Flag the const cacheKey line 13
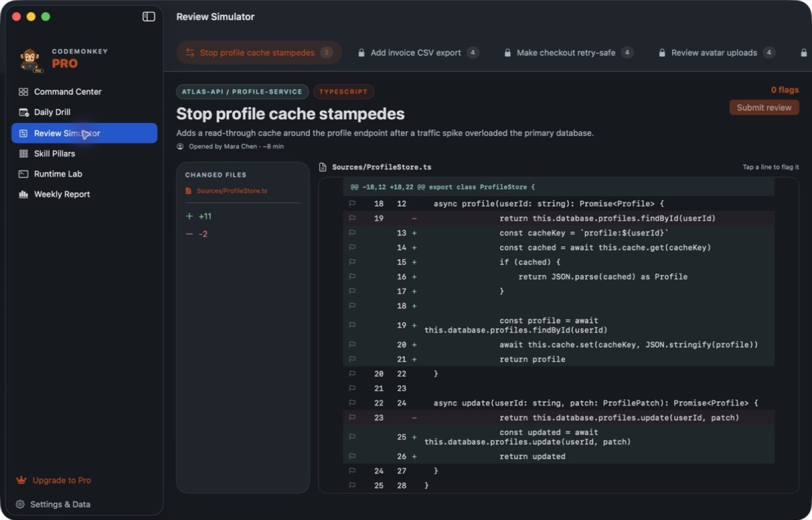Screen dimensions: 812x520 click(x=352, y=233)
